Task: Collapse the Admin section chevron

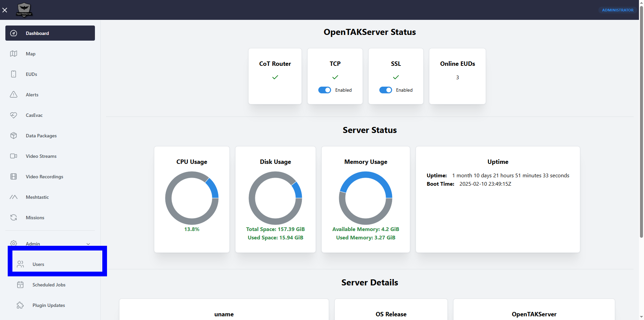Action: pos(88,244)
